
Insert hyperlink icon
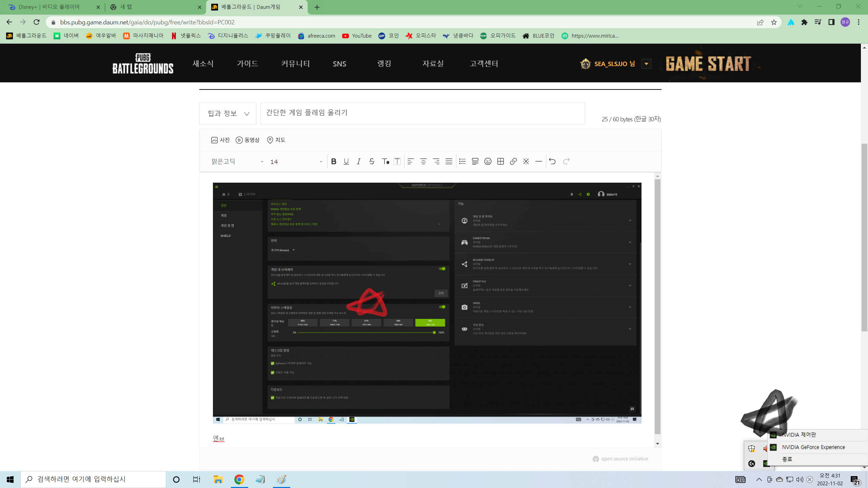[x=513, y=161]
